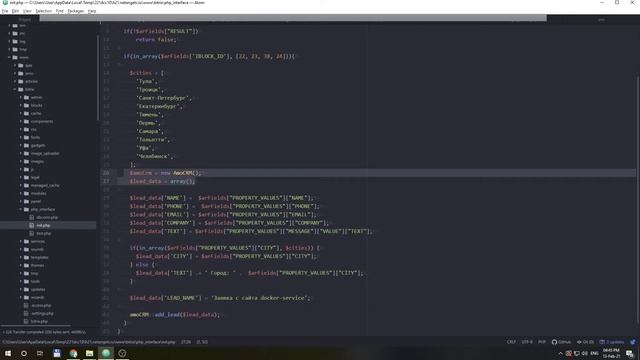Screen dimensions: 640x360
Task: Click the cursor position indicator in status bar
Action: point(186,342)
